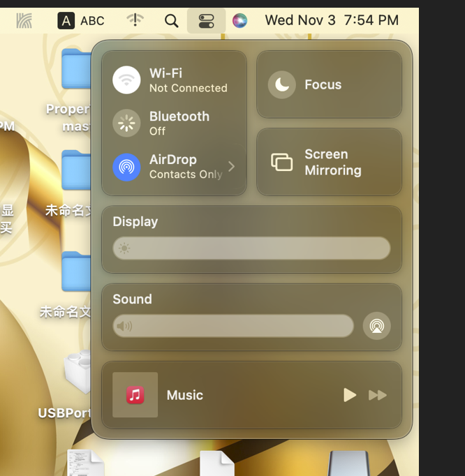Open Siri from the menu bar
Image resolution: width=465 pixels, height=476 pixels.
tap(239, 20)
